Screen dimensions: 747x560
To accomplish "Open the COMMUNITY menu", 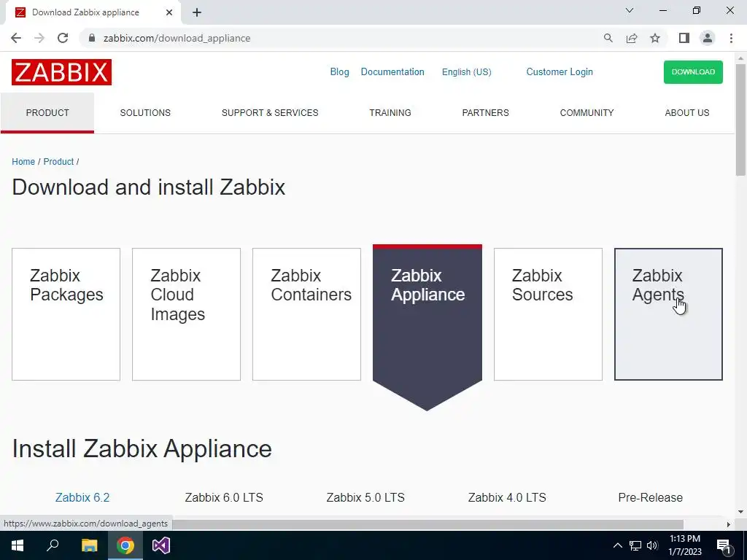I will pyautogui.click(x=587, y=113).
